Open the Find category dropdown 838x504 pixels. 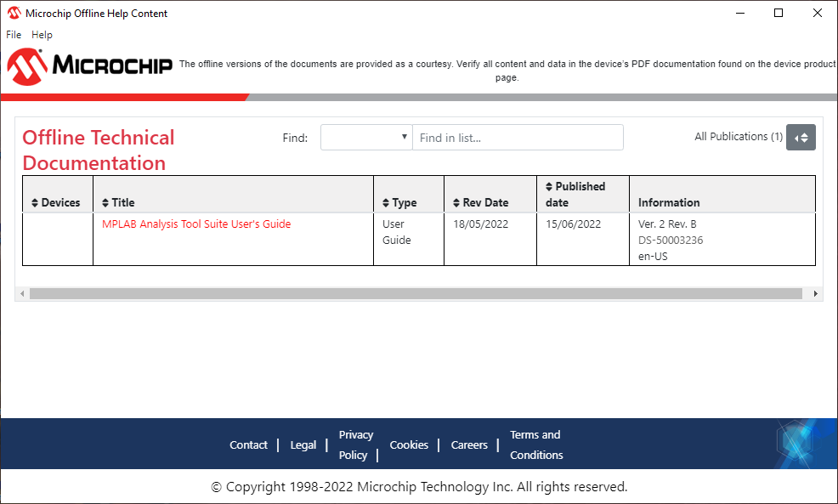pos(365,138)
